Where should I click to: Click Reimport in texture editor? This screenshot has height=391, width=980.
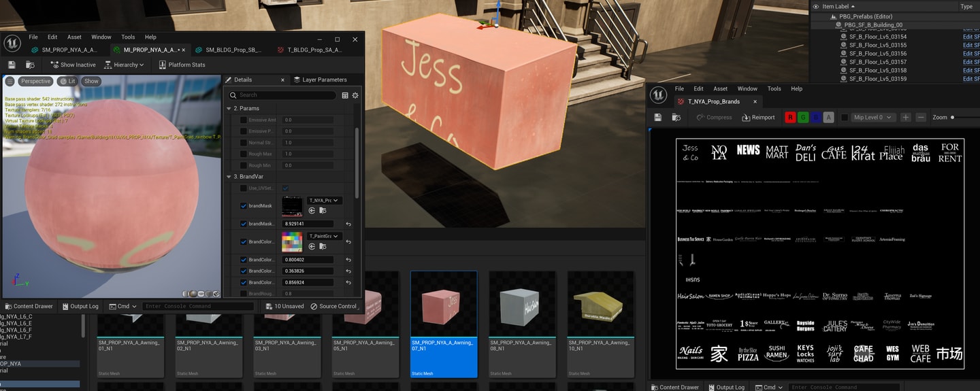[758, 117]
